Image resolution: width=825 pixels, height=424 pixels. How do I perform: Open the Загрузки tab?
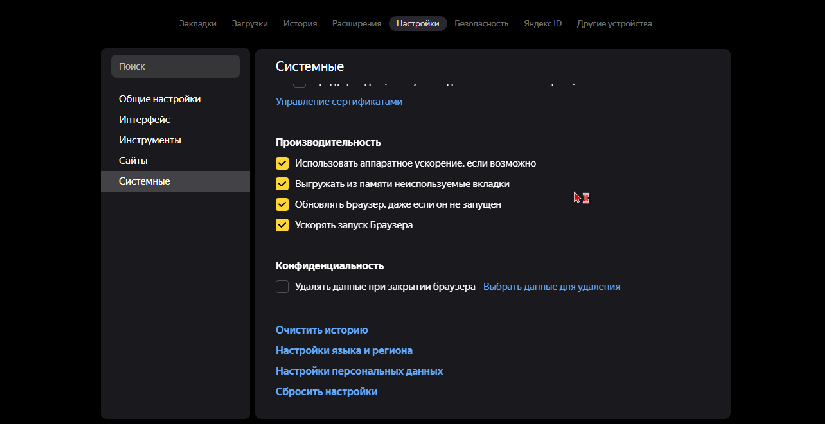[x=249, y=24]
